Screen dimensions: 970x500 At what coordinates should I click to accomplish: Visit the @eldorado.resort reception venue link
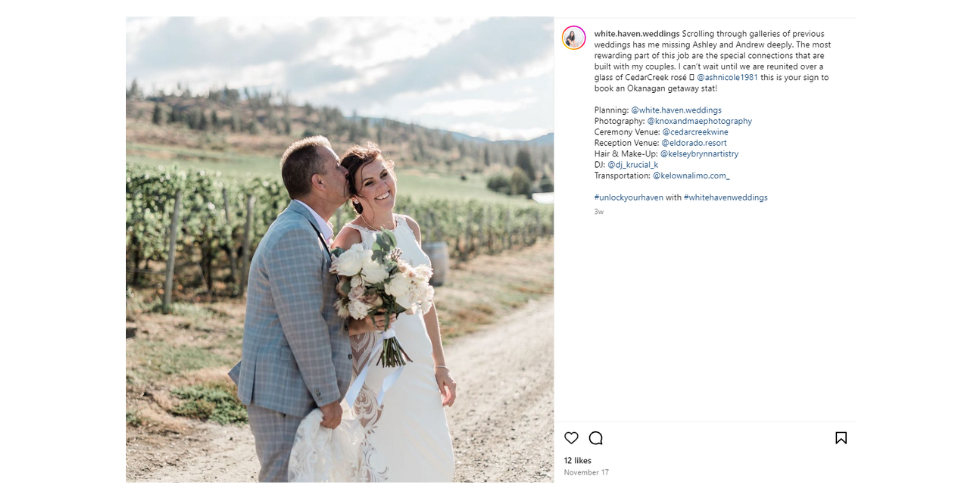point(694,143)
